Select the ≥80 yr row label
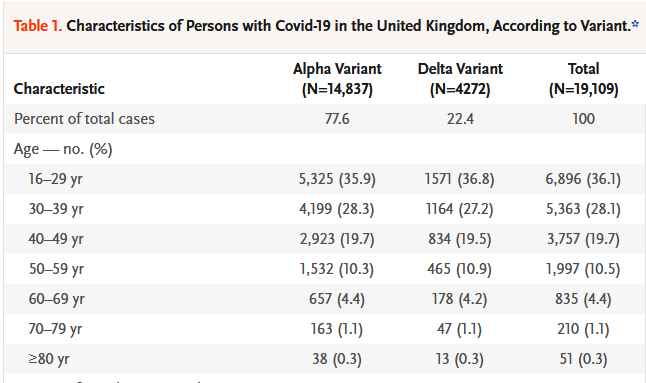Image resolution: width=646 pixels, height=383 pixels. point(49,359)
